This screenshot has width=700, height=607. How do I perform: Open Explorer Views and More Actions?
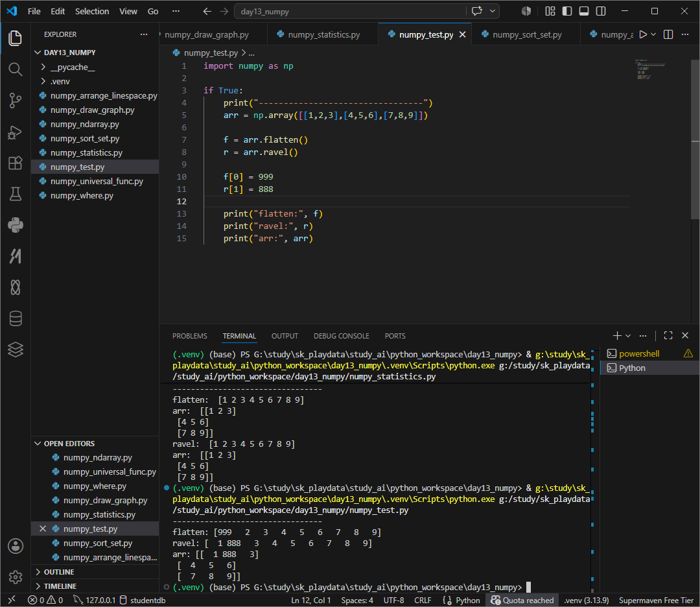(144, 34)
